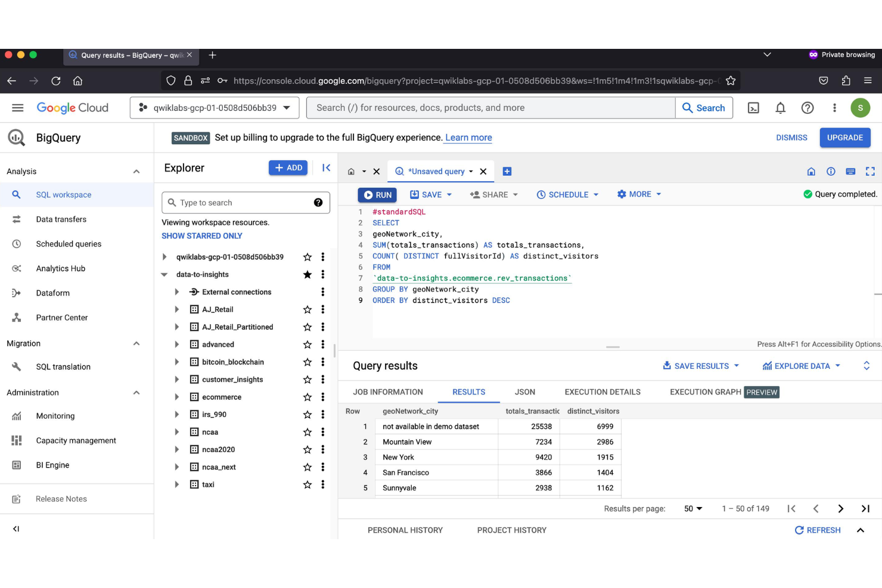Expand the qwiklabs-gcp project node
The width and height of the screenshot is (882, 588).
pyautogui.click(x=164, y=257)
